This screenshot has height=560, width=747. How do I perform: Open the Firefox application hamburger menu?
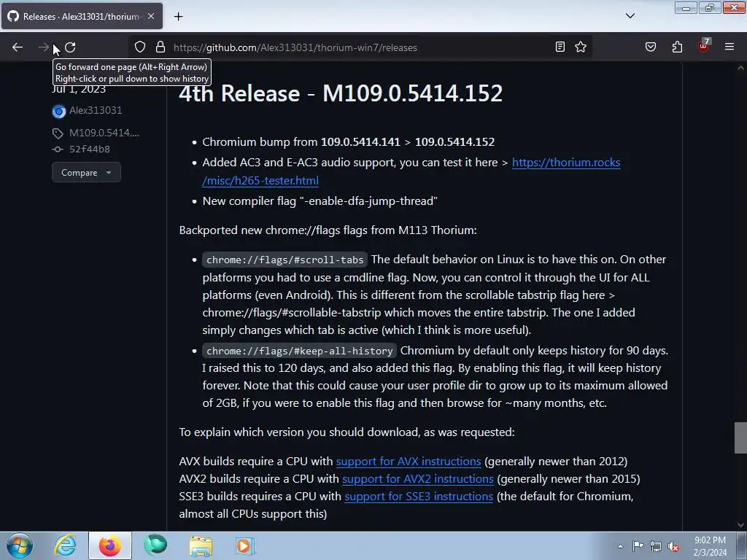729,47
